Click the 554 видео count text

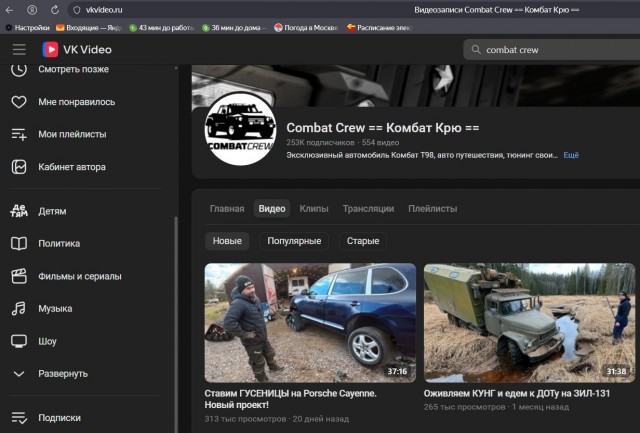coord(380,142)
